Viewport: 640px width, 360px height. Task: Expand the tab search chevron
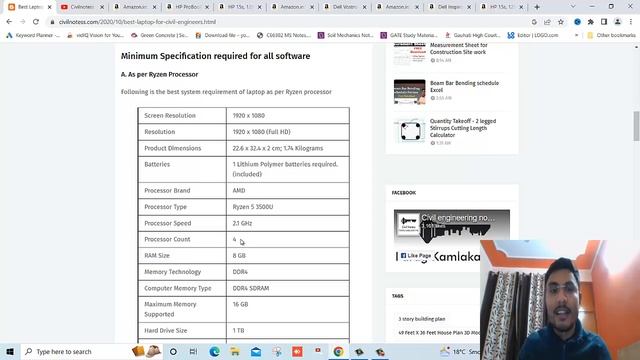[x=573, y=7]
